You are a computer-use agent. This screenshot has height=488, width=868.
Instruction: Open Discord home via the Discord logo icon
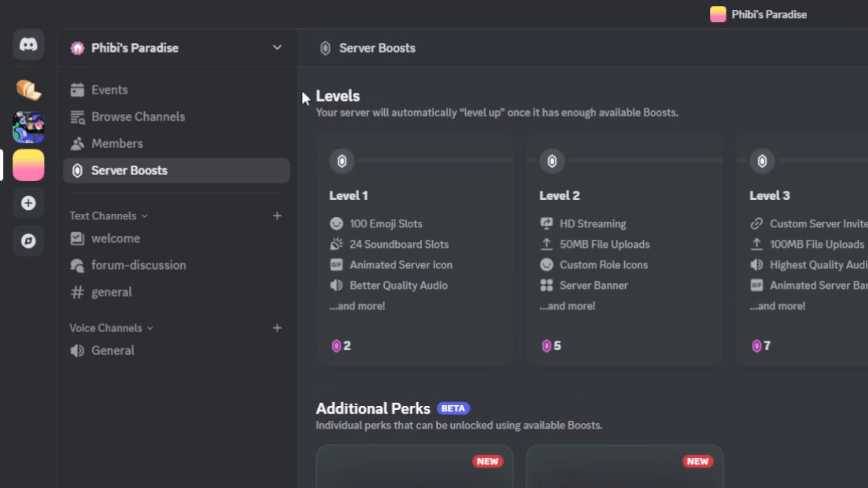pos(28,44)
